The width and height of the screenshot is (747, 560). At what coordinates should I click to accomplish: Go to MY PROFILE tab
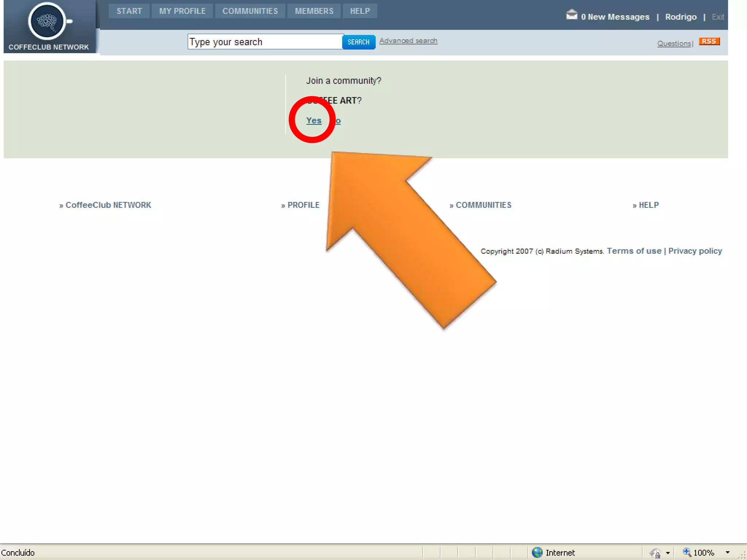click(x=182, y=11)
